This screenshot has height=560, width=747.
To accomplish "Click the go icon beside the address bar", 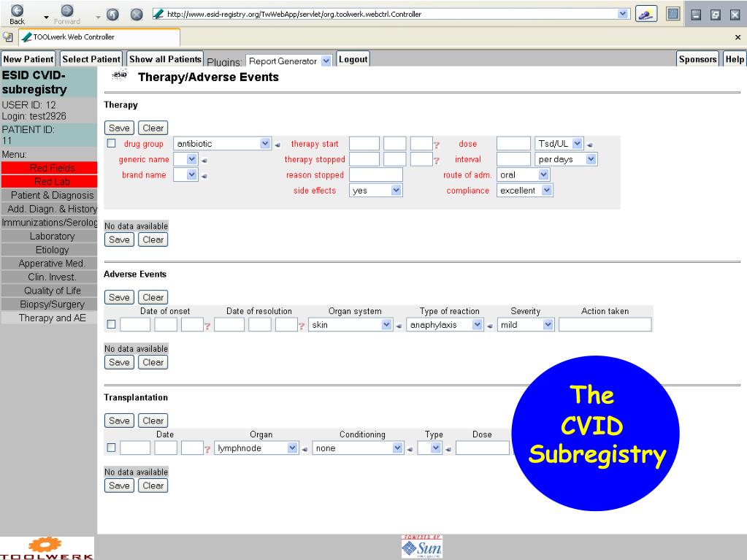I will click(646, 14).
